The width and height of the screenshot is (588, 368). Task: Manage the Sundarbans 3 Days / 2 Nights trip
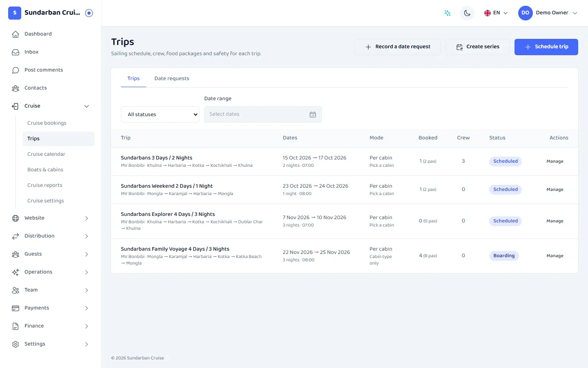tap(555, 162)
